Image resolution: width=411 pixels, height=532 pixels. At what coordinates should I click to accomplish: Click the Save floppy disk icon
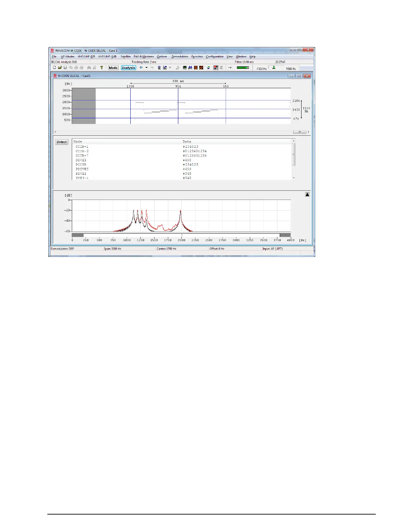(x=65, y=68)
